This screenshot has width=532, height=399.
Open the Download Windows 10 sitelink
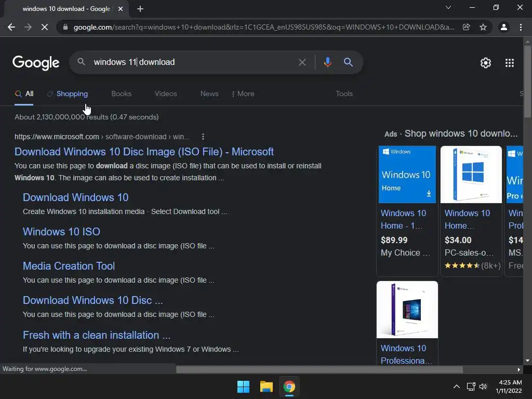pyautogui.click(x=76, y=197)
